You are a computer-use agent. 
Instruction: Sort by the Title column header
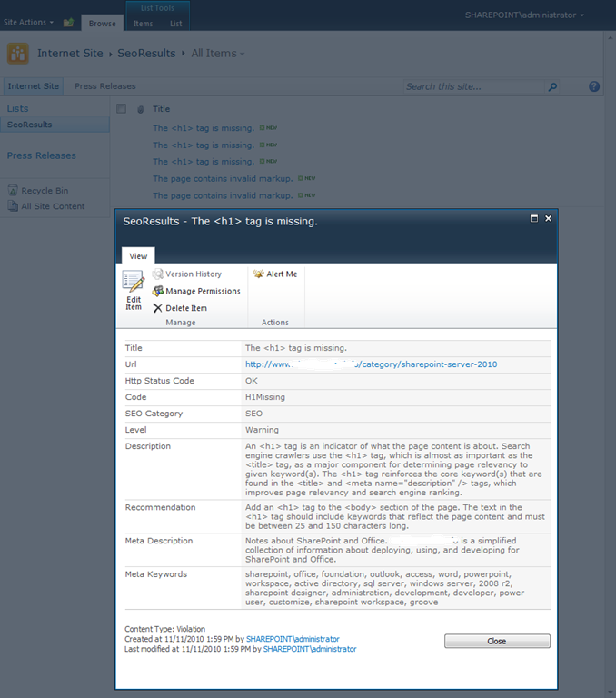coord(161,109)
